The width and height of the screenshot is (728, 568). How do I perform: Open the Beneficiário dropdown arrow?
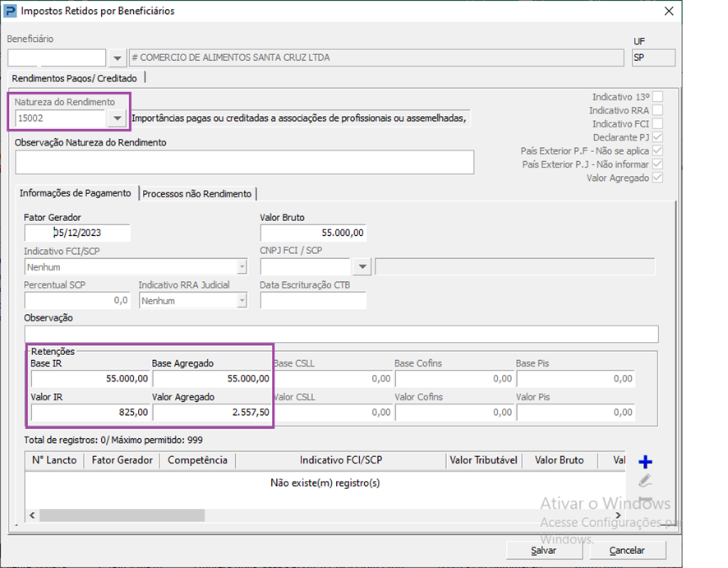point(117,58)
